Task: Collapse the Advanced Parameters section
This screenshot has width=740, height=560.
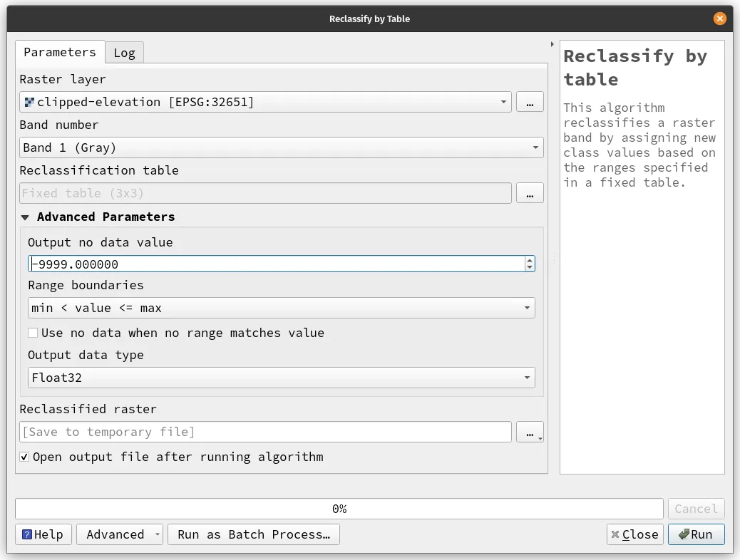Action: click(25, 217)
